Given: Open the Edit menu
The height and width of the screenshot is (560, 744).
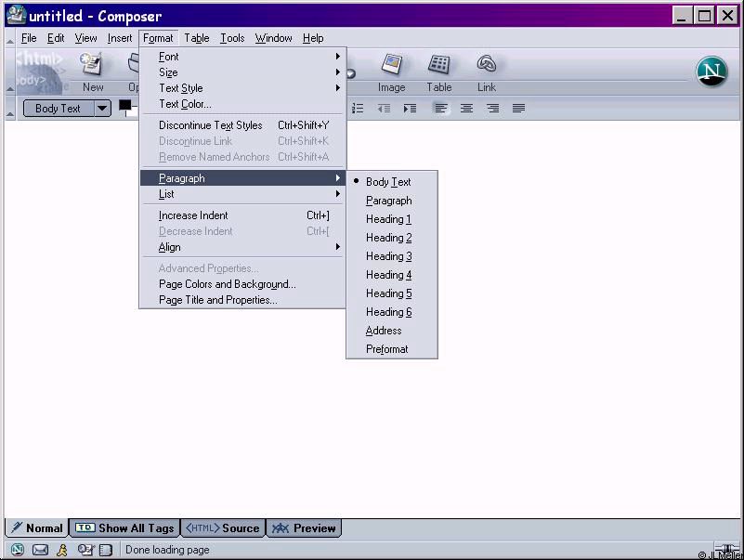Looking at the screenshot, I should pos(56,38).
